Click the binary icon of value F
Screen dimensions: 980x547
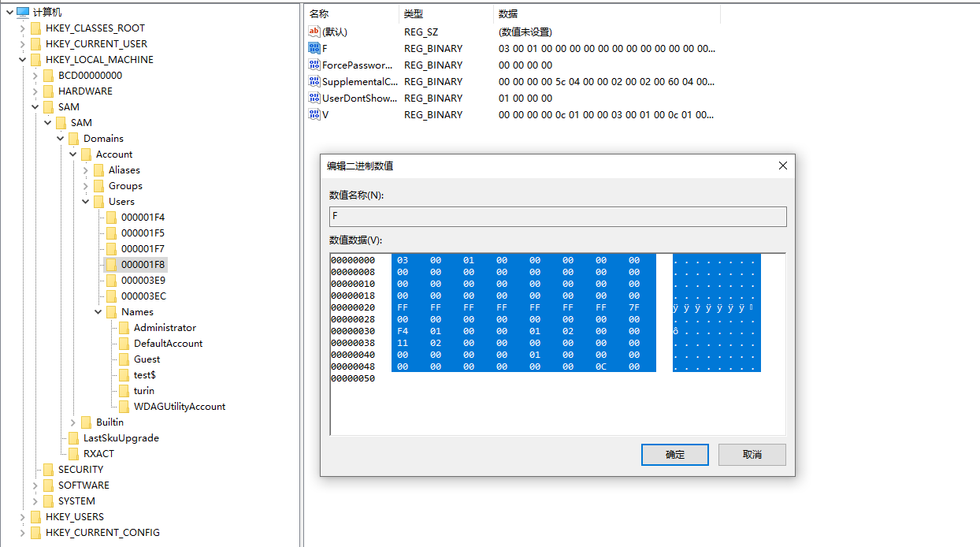314,48
